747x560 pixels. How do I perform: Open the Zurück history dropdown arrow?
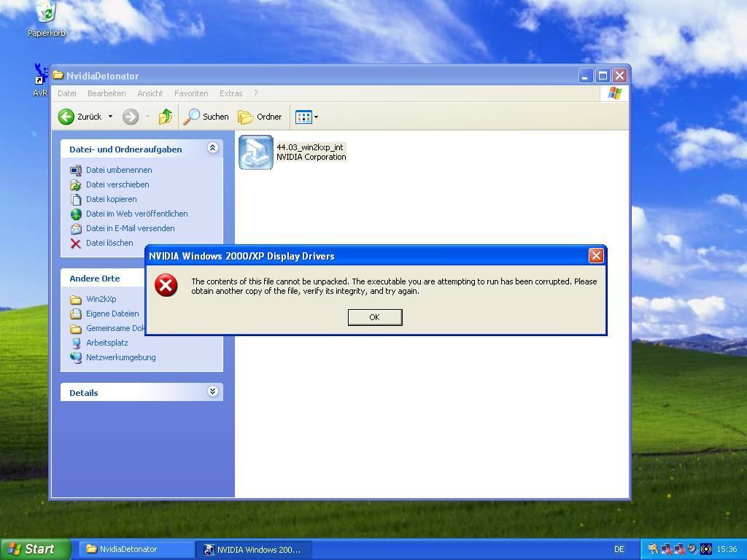pyautogui.click(x=111, y=117)
